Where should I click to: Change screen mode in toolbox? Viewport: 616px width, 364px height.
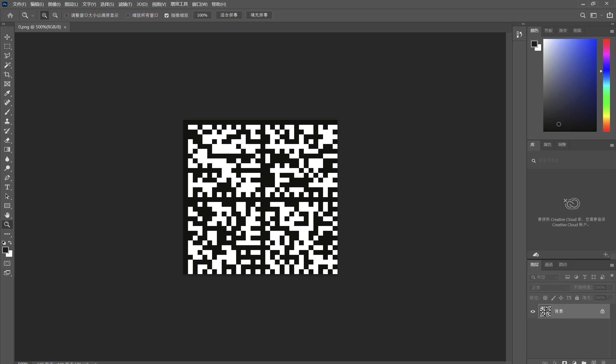7,273
